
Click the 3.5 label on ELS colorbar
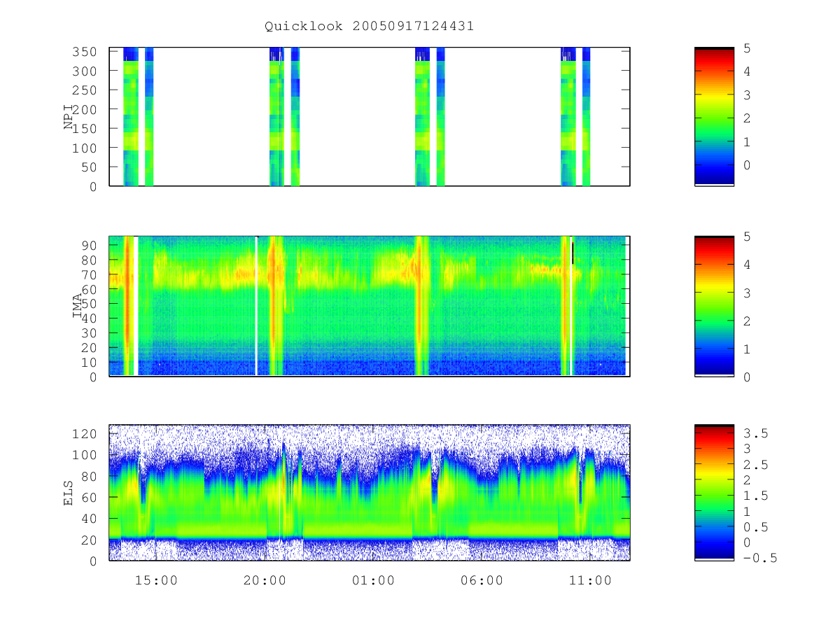(x=755, y=433)
